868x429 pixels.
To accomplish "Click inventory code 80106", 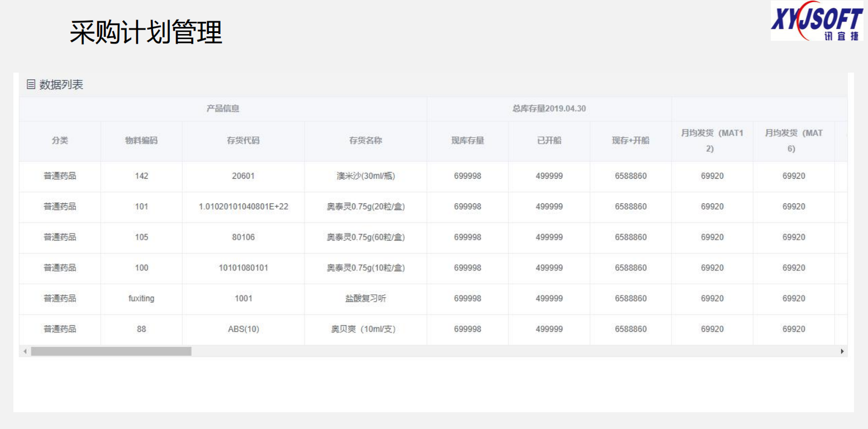I will coord(243,237).
